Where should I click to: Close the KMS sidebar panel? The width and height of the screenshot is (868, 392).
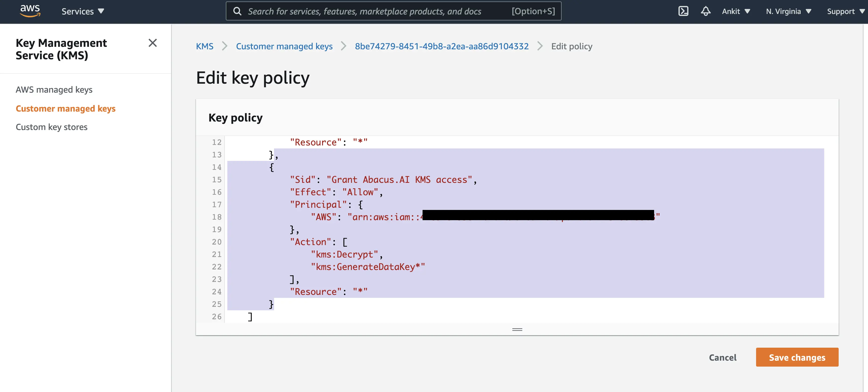pyautogui.click(x=153, y=43)
